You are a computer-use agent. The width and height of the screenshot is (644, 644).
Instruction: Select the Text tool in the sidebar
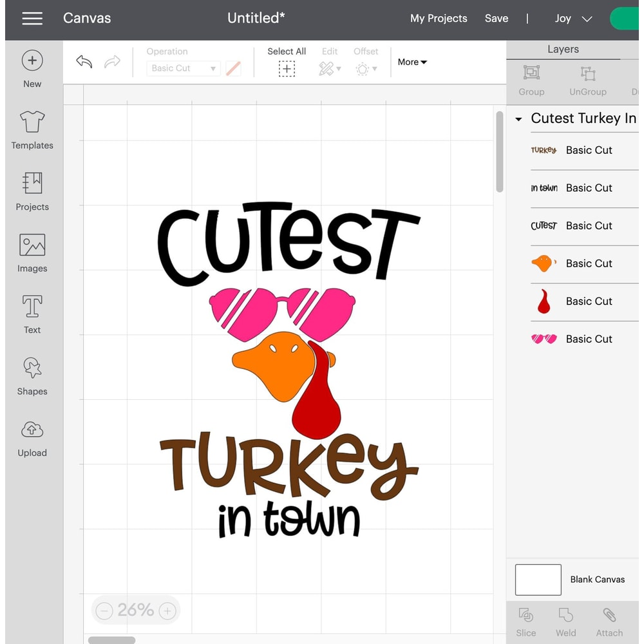pos(32,314)
